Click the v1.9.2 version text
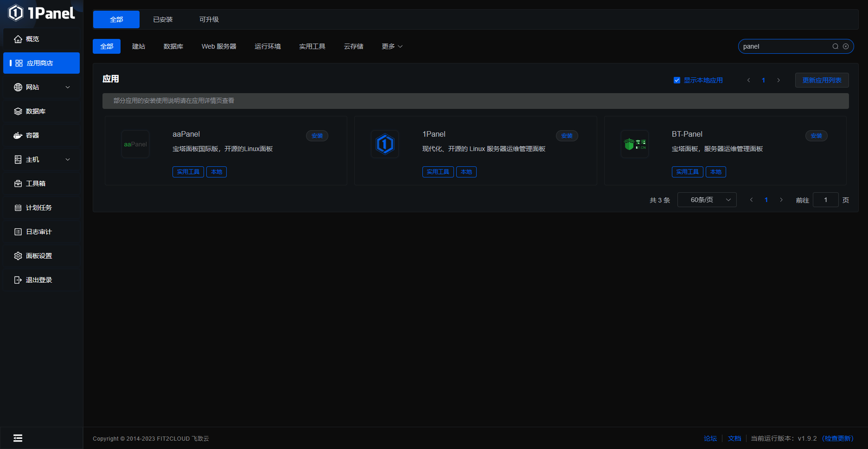The image size is (868, 449). pyautogui.click(x=807, y=438)
